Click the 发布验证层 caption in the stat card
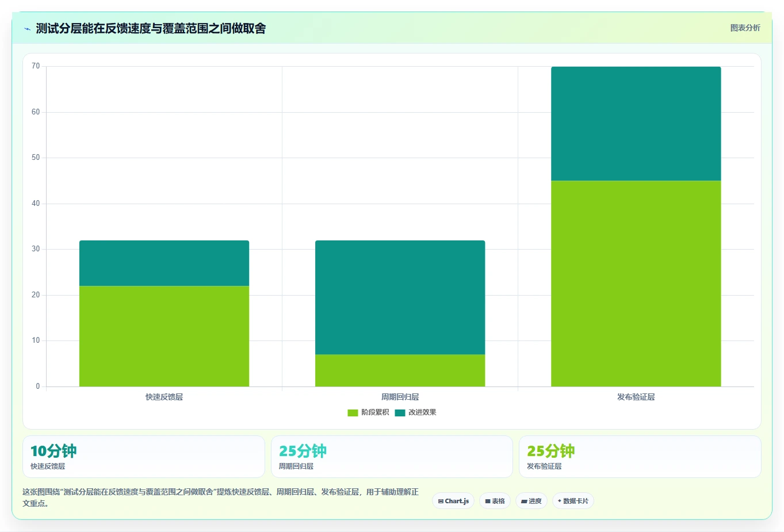 click(544, 466)
